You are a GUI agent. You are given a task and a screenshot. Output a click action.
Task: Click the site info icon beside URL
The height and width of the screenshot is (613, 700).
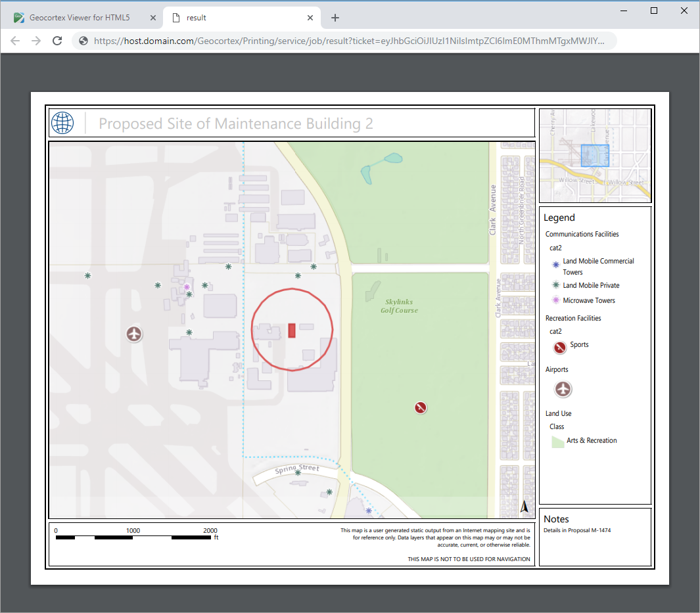click(x=83, y=41)
